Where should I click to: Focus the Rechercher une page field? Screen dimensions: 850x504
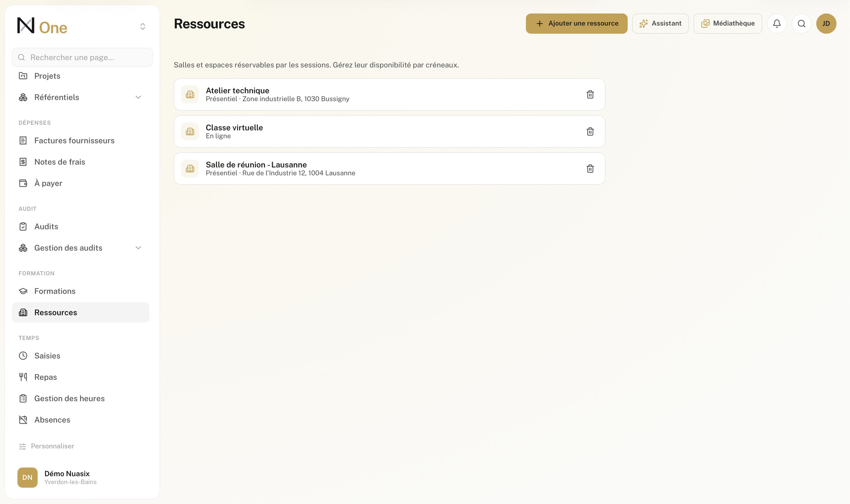tap(83, 57)
